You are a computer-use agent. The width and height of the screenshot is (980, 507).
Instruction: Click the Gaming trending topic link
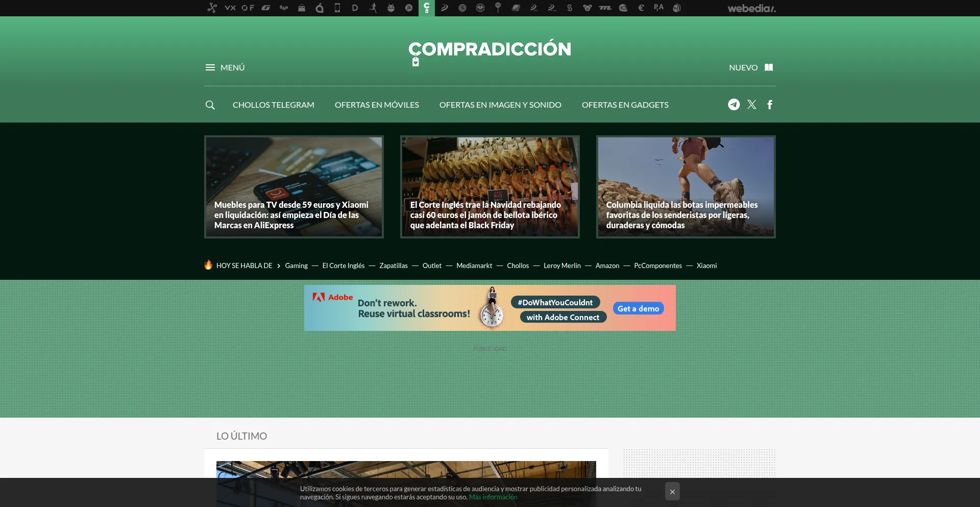click(x=296, y=265)
